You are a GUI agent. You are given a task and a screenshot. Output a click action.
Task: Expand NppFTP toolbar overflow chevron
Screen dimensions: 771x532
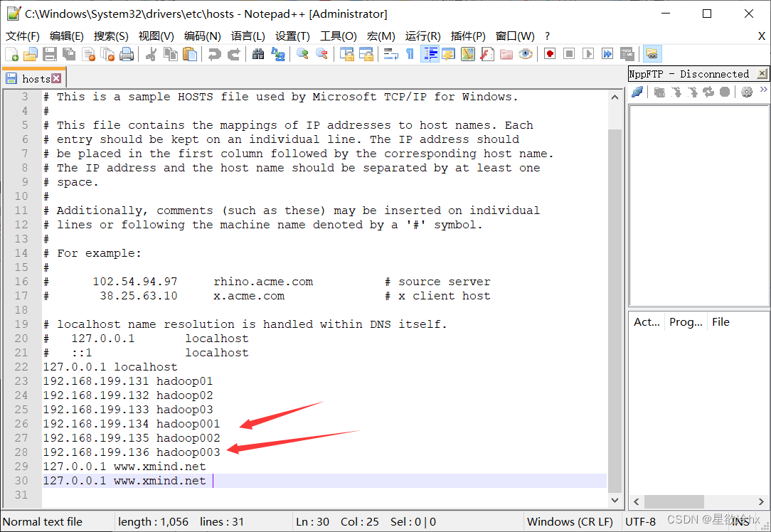(x=763, y=90)
